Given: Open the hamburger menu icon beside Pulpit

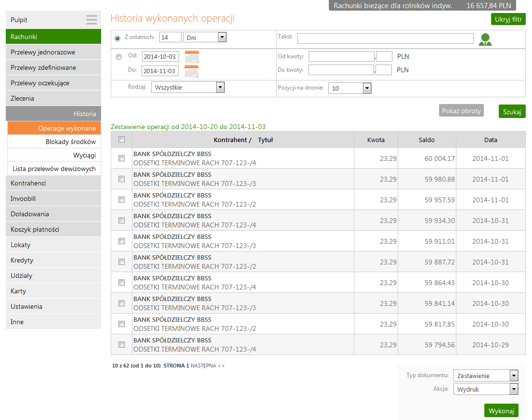Looking at the screenshot, I should coord(91,20).
